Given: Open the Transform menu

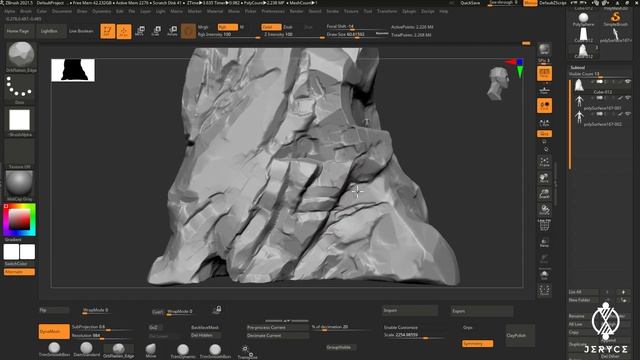Looking at the screenshot, I should point(387,11).
